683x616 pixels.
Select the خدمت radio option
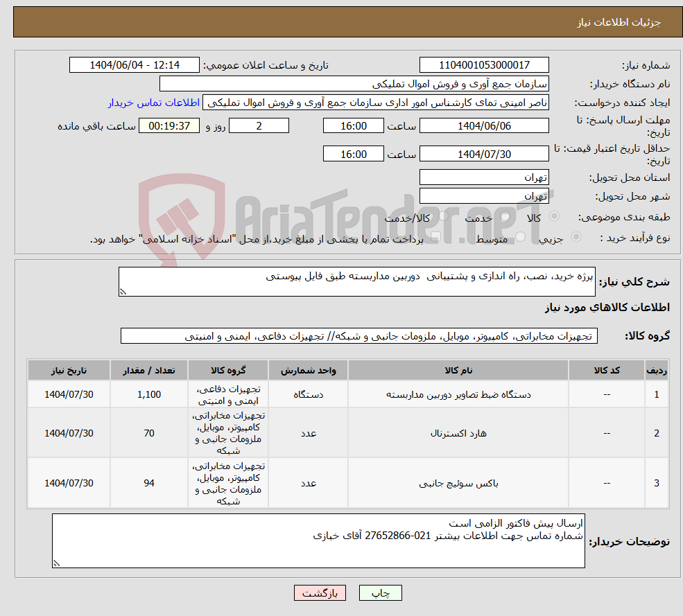(x=504, y=215)
